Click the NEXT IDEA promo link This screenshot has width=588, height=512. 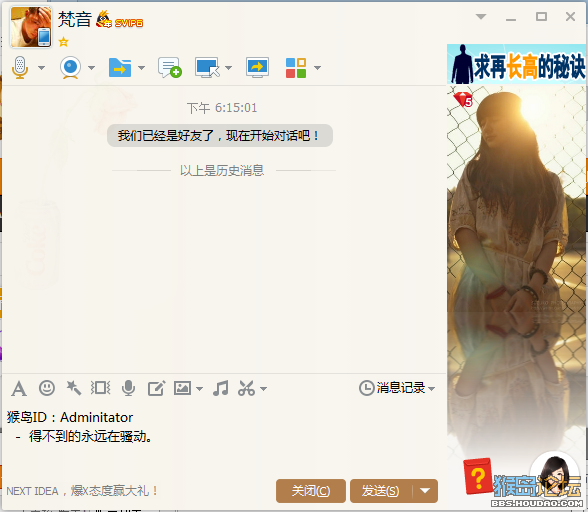(x=82, y=491)
